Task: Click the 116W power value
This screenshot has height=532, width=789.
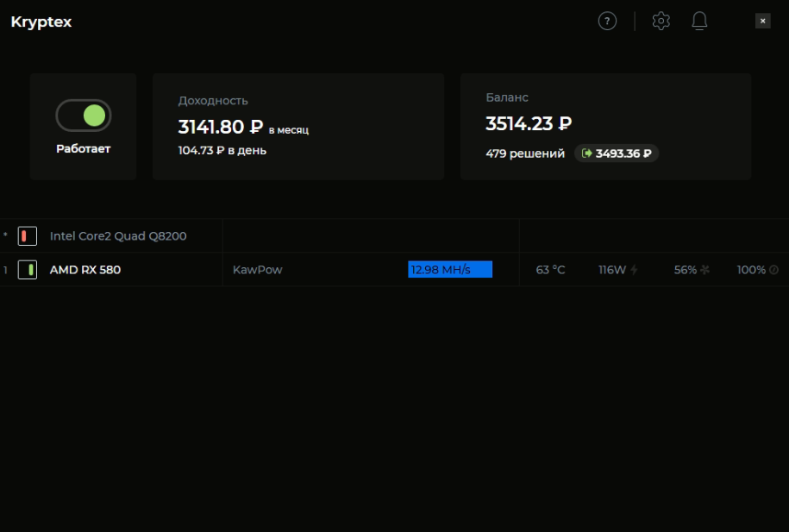Action: tap(612, 270)
